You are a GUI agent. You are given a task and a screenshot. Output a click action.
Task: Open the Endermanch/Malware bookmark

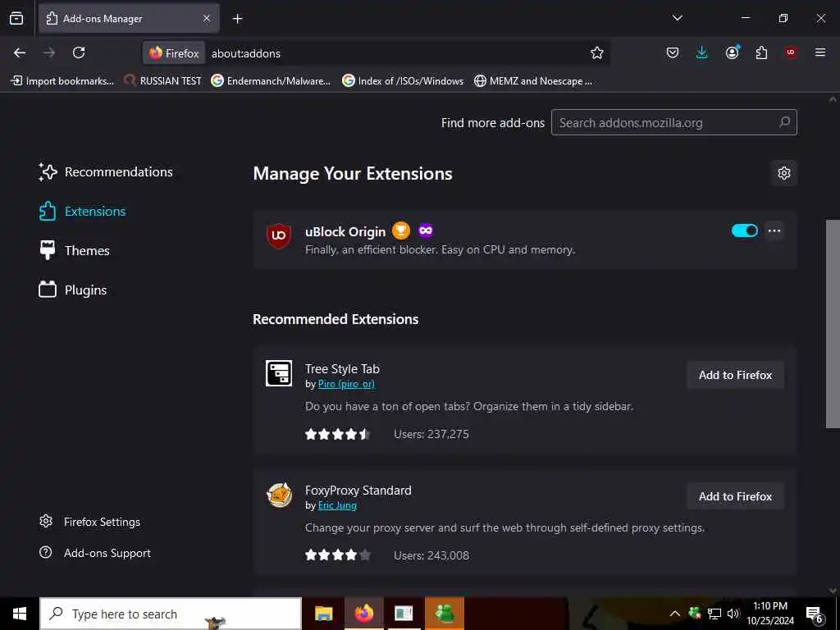tap(271, 81)
